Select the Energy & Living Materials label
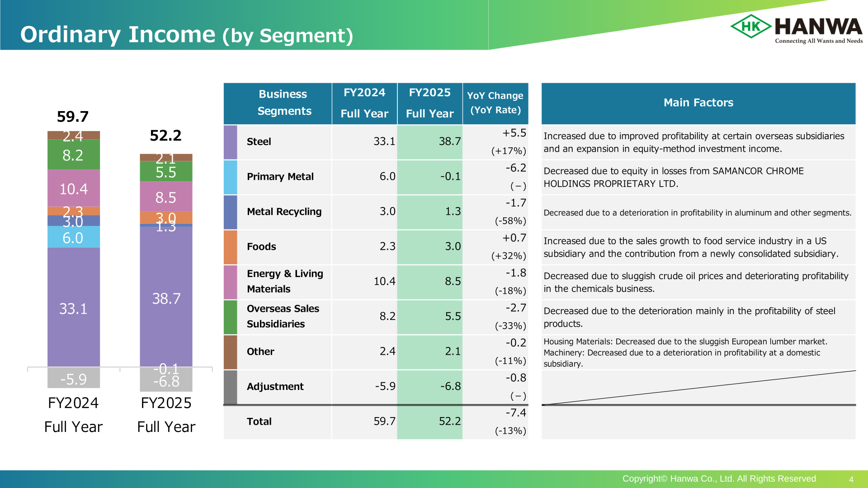The width and height of the screenshot is (868, 488). pyautogui.click(x=285, y=282)
